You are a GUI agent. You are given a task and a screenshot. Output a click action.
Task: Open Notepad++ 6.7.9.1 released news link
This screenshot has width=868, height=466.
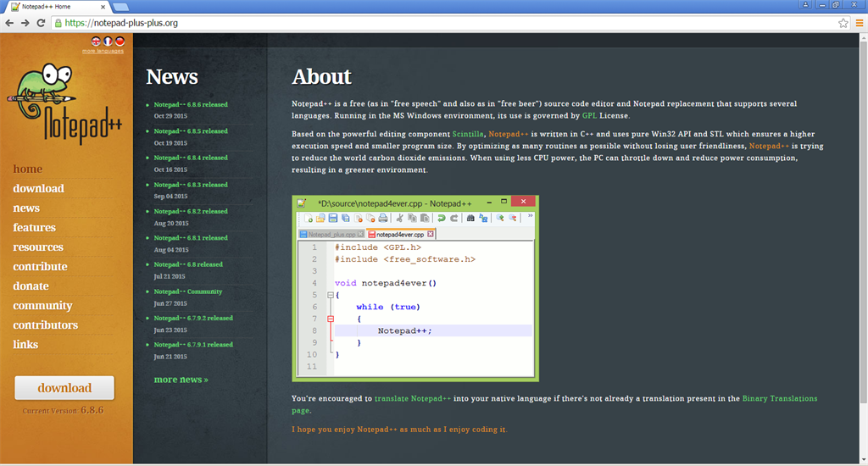point(193,344)
